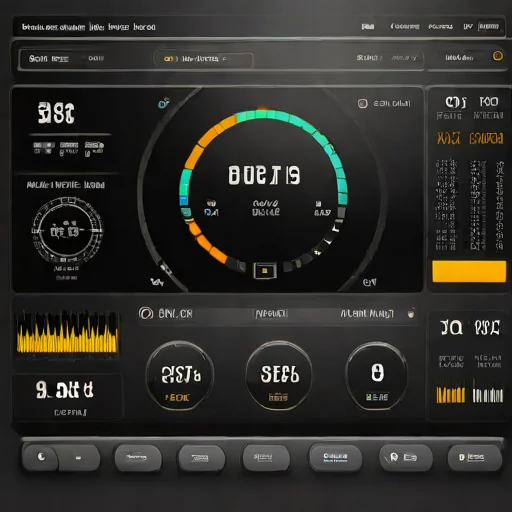512x512 pixels.
Task: Click the small icon in gauge panel's bottom-left corner
Action: click(x=157, y=282)
